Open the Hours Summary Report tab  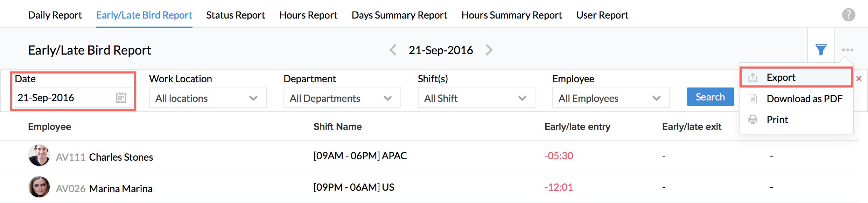(512, 15)
